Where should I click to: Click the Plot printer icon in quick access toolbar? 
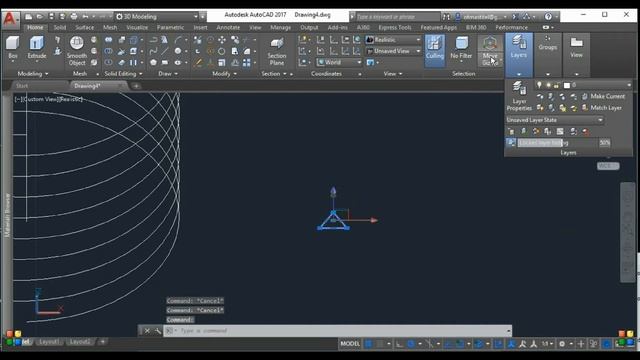[74, 17]
